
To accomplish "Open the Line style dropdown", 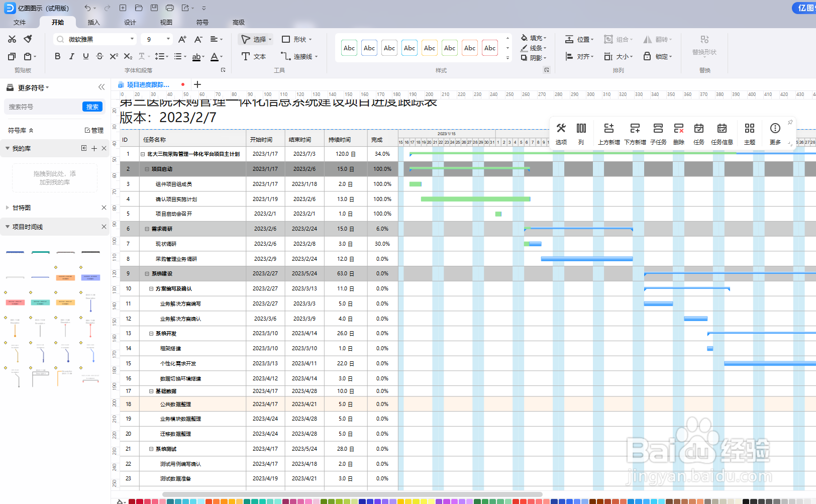I will point(534,48).
